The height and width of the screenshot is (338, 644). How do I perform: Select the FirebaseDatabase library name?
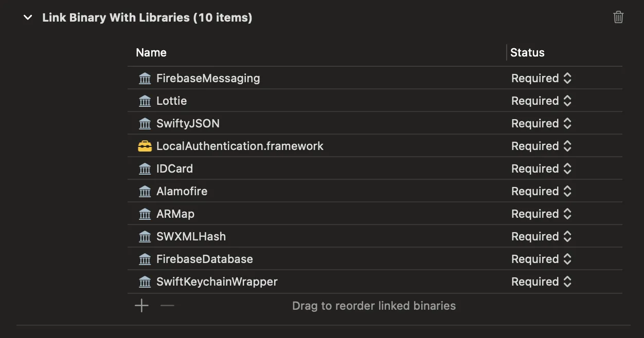point(204,259)
